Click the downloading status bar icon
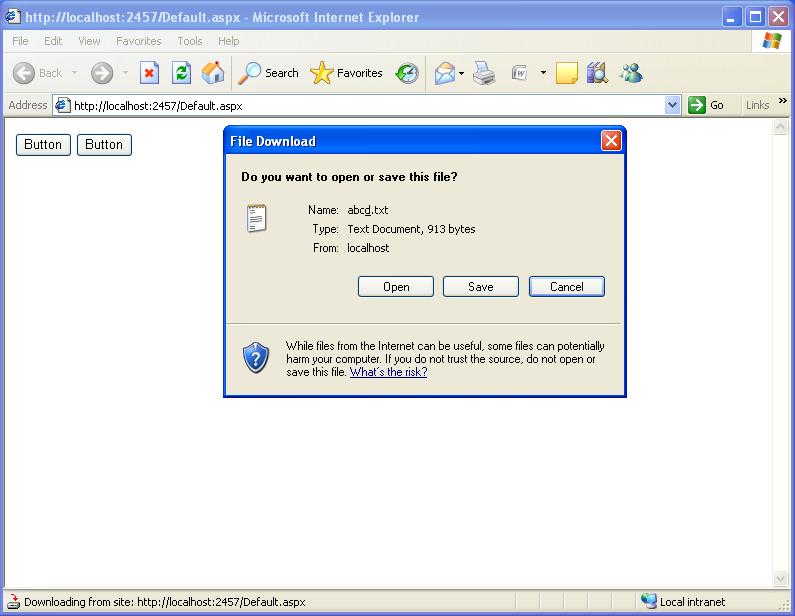The image size is (795, 616). coord(13,602)
